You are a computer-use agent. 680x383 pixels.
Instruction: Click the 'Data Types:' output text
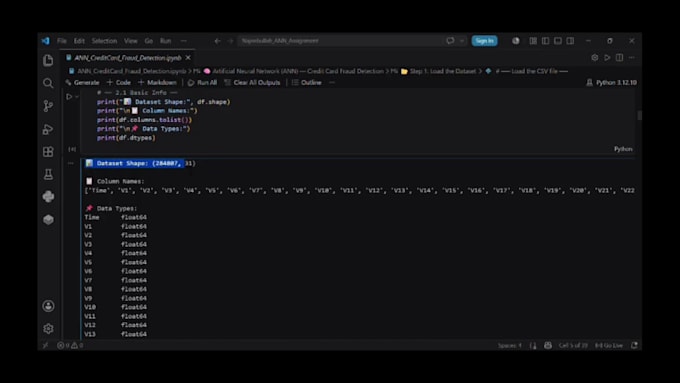117,208
